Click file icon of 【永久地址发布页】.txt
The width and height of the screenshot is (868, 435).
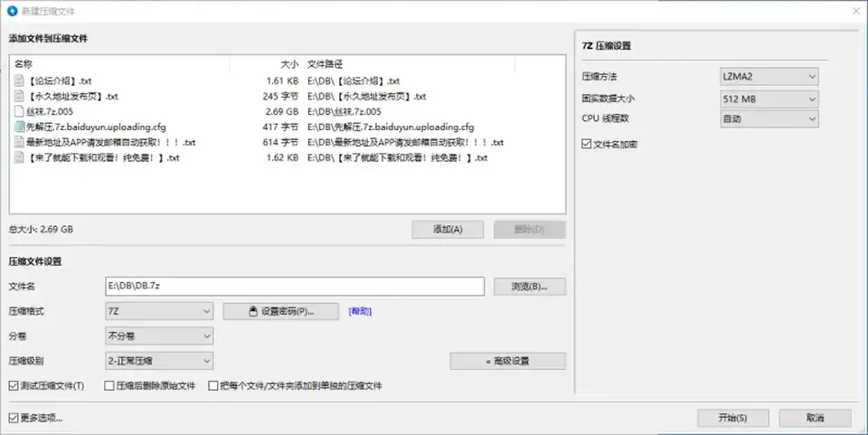(x=19, y=96)
